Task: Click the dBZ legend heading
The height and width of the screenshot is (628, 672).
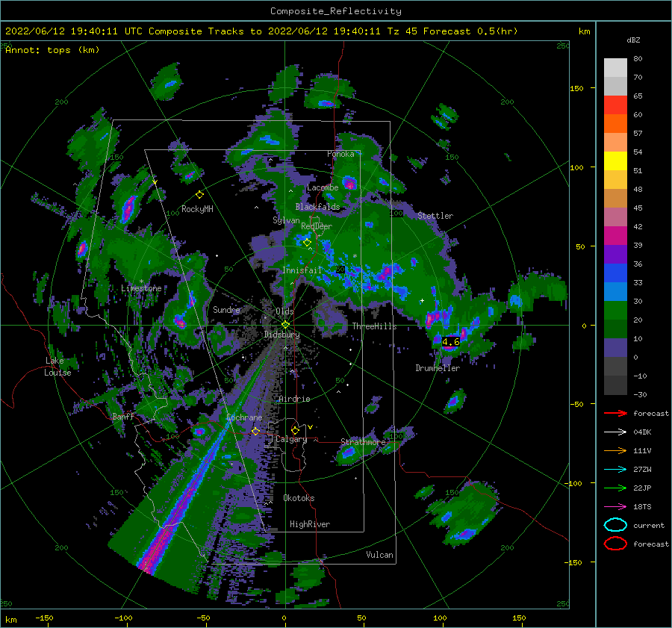Action: [633, 40]
